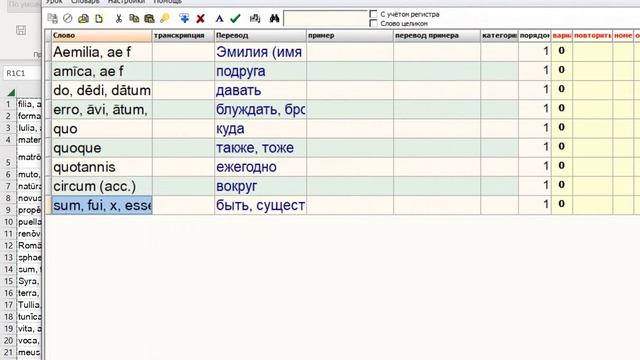Click translation cell 'куда'
640x360 pixels.
[x=260, y=129]
